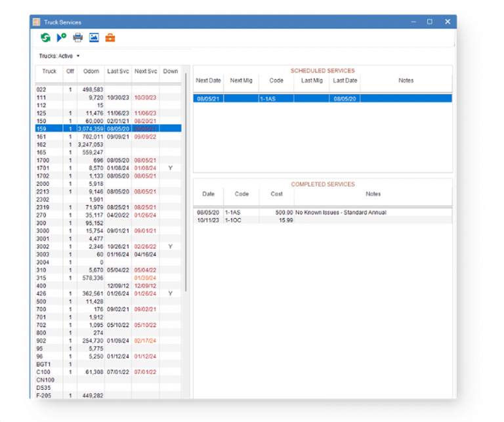
Task: Click the Truck Services window app icon
Action: (x=37, y=22)
